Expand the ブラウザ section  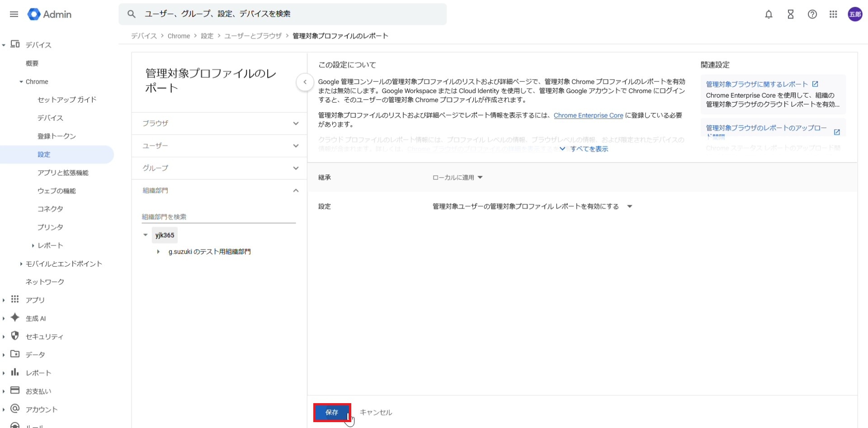(x=296, y=123)
